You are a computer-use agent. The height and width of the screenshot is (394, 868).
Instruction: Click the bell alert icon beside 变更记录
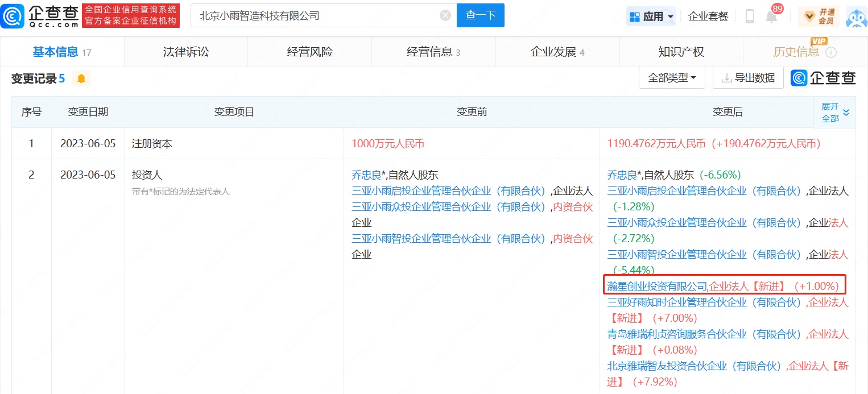81,78
